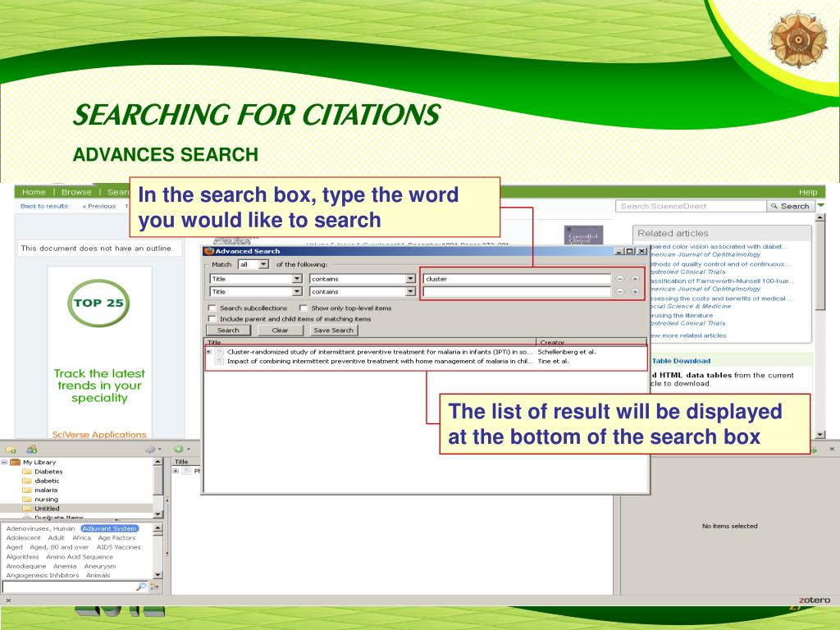The height and width of the screenshot is (630, 840).
Task: Open the second row contains operator dropdown
Action: point(363,292)
